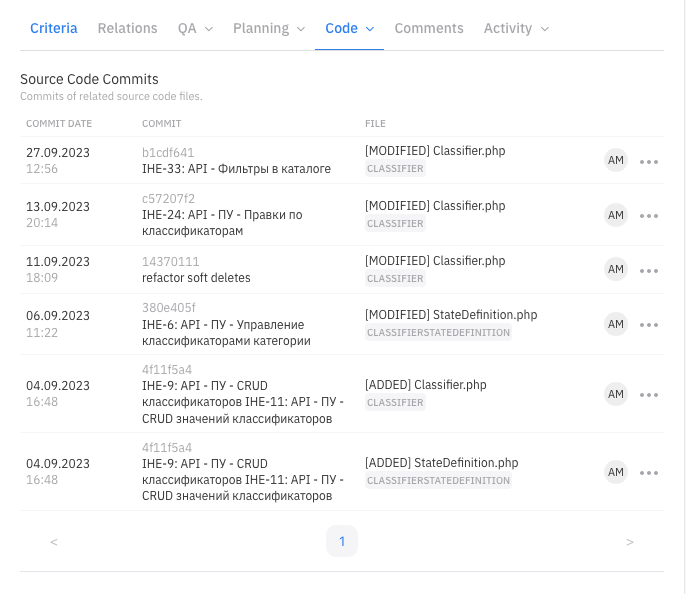Click commit message IHE-33: API - Фильтры в каталоге
Image resolution: width=686 pixels, height=594 pixels.
(x=236, y=169)
